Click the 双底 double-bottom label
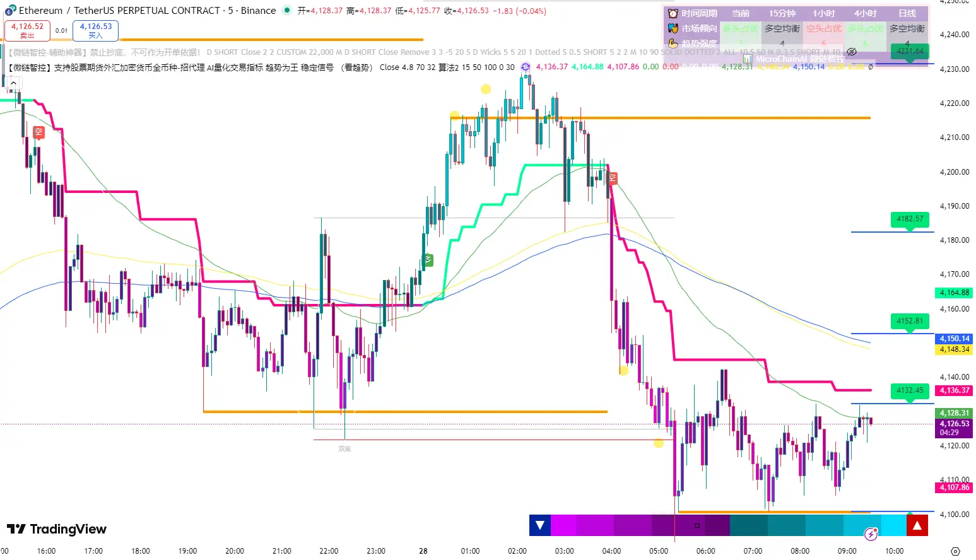This screenshot has width=976, height=560. click(344, 449)
